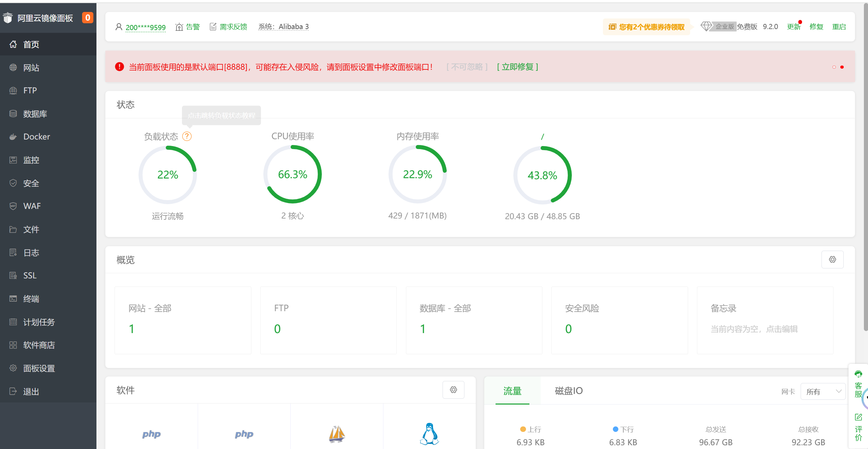Click the Linux penguin software icon
Image resolution: width=868 pixels, height=449 pixels.
click(429, 434)
